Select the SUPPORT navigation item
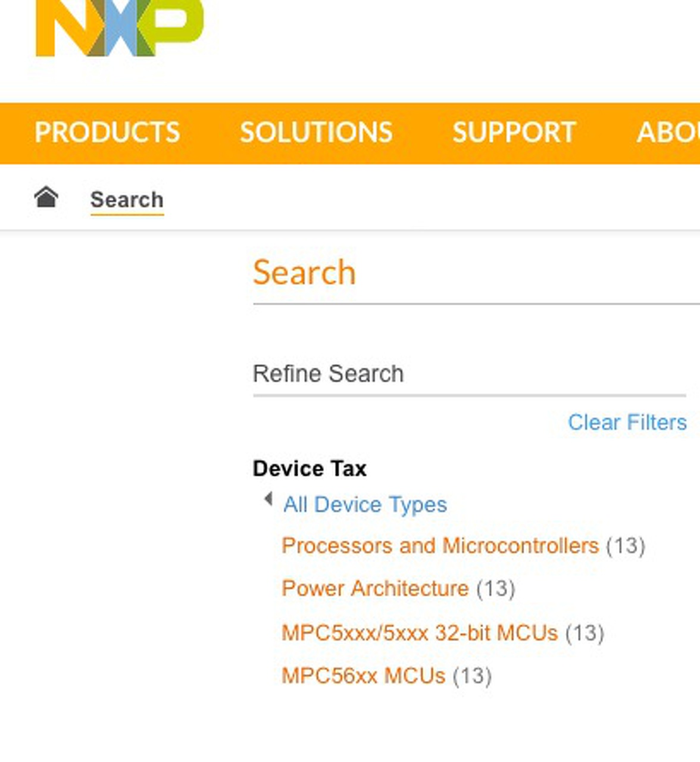The width and height of the screenshot is (700, 762). point(514,132)
